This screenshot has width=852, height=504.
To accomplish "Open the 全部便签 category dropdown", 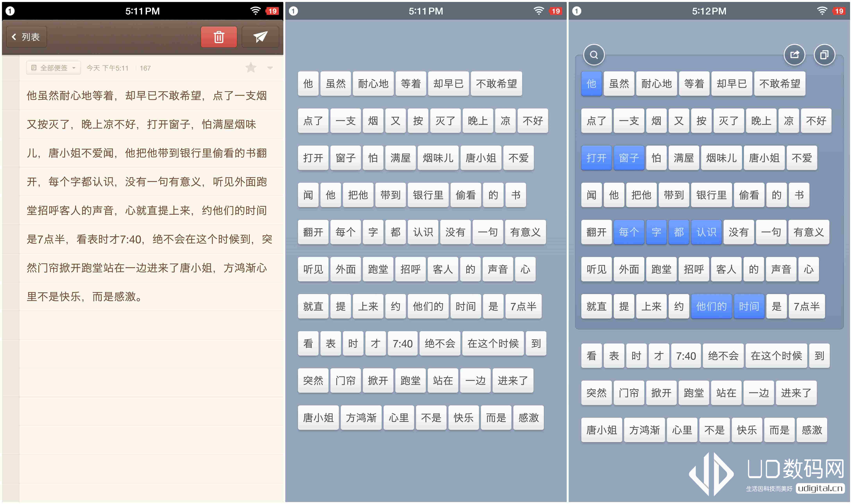I will [53, 68].
